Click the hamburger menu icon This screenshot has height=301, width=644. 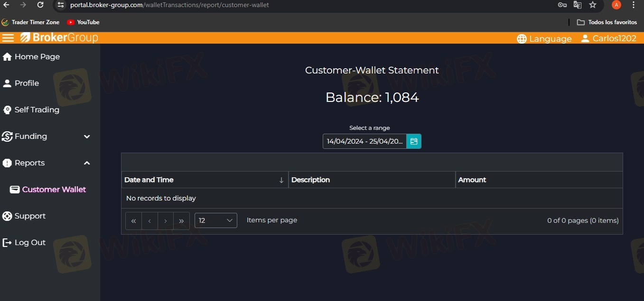pyautogui.click(x=8, y=38)
